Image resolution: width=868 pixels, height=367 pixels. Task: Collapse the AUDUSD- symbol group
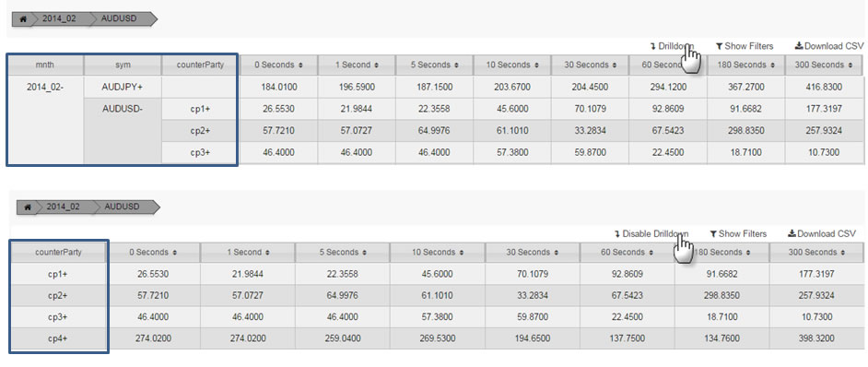click(x=123, y=109)
